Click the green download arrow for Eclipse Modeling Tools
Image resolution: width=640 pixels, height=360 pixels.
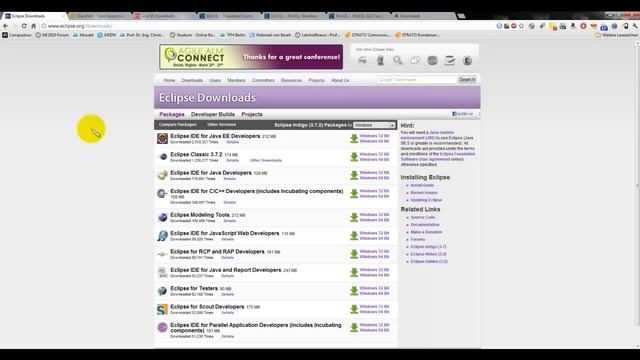click(354, 217)
